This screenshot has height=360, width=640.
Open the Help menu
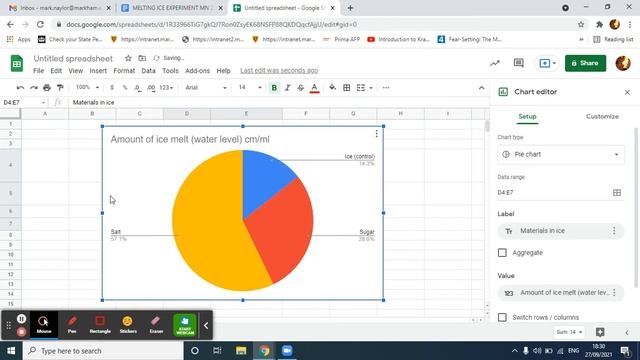tap(223, 71)
